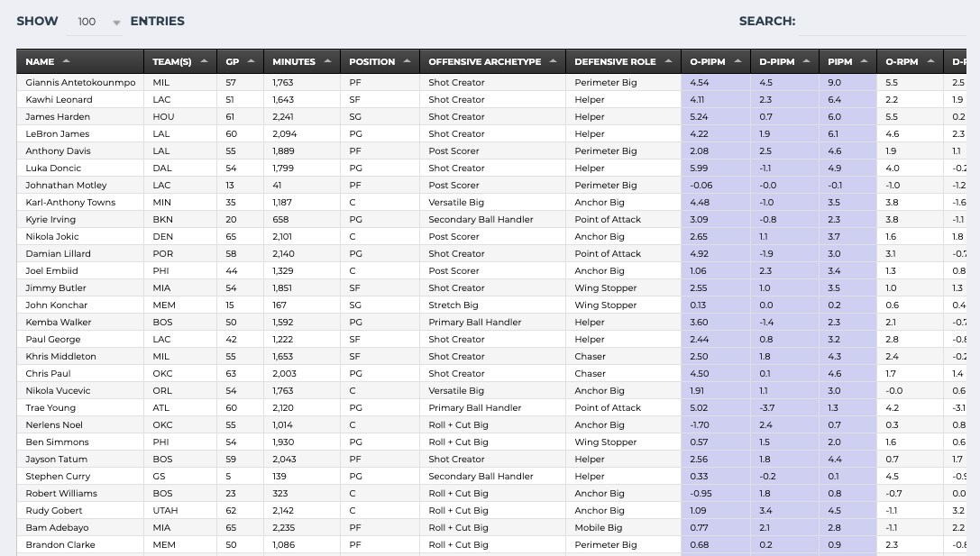
Task: Sort by O-RPM column header
Action: (x=910, y=61)
